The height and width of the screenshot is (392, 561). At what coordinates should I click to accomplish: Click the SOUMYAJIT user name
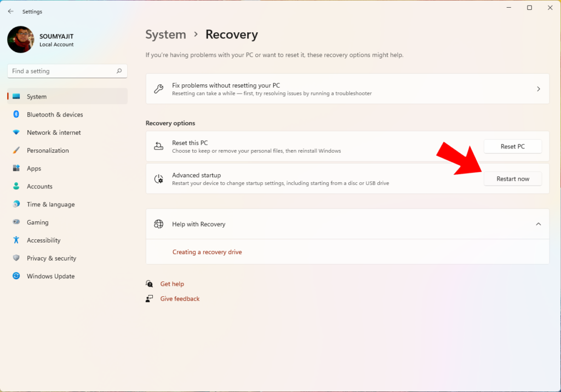coord(56,37)
